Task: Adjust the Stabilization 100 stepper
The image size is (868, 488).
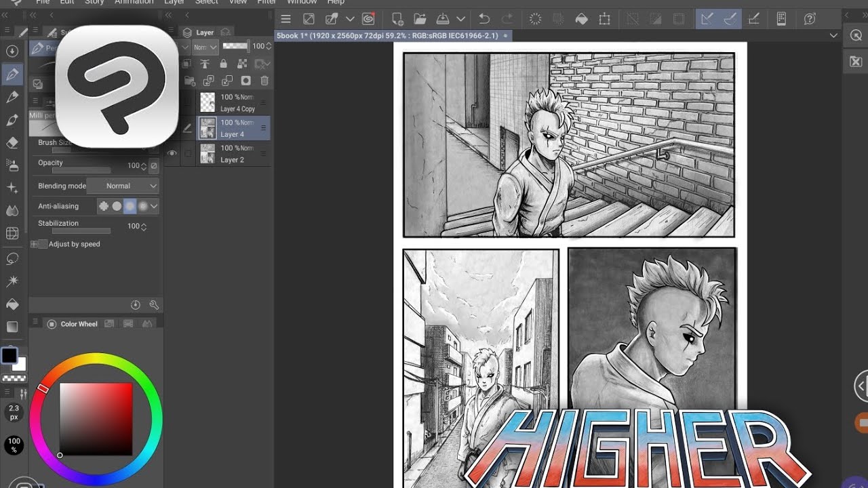Action: point(144,226)
